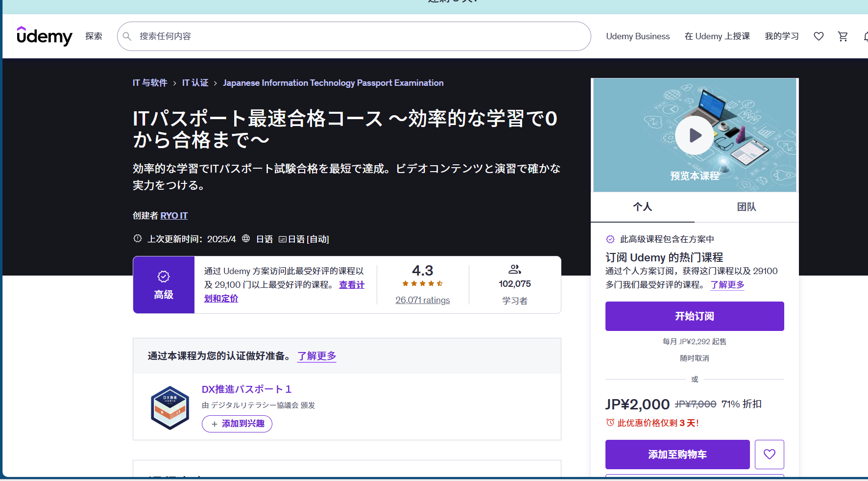Click the 日语 [自动] captions text
This screenshot has height=481, width=868.
pyautogui.click(x=308, y=239)
